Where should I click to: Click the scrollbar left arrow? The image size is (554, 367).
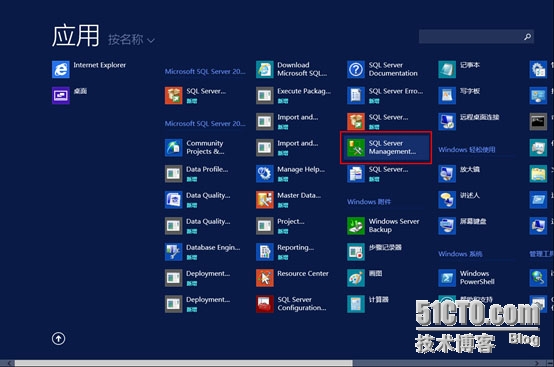tap(10, 363)
